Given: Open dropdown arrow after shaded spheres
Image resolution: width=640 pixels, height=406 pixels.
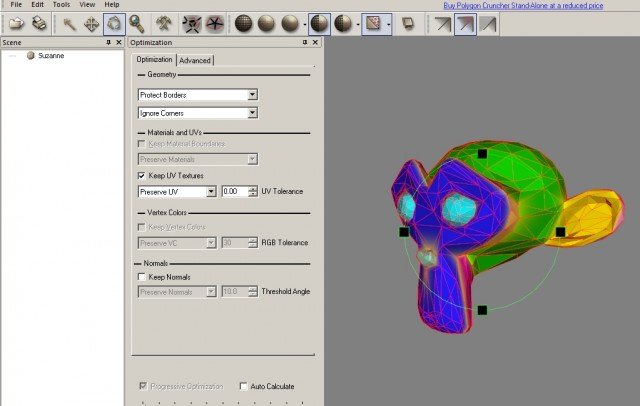Looking at the screenshot, I should pos(305,24).
